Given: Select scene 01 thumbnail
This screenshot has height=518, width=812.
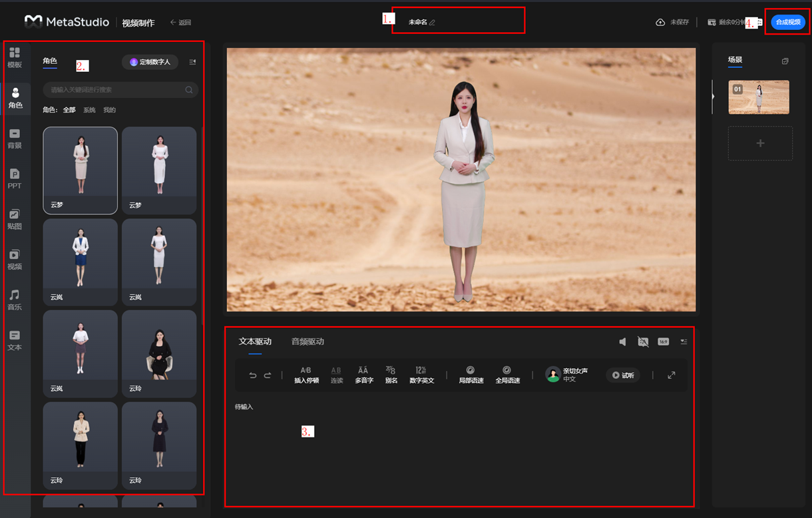Looking at the screenshot, I should [759, 97].
